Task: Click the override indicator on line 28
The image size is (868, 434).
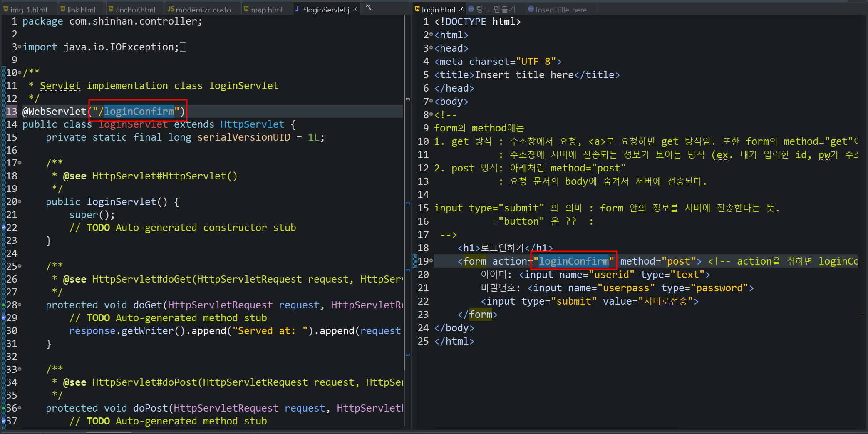Action: pyautogui.click(x=3, y=305)
